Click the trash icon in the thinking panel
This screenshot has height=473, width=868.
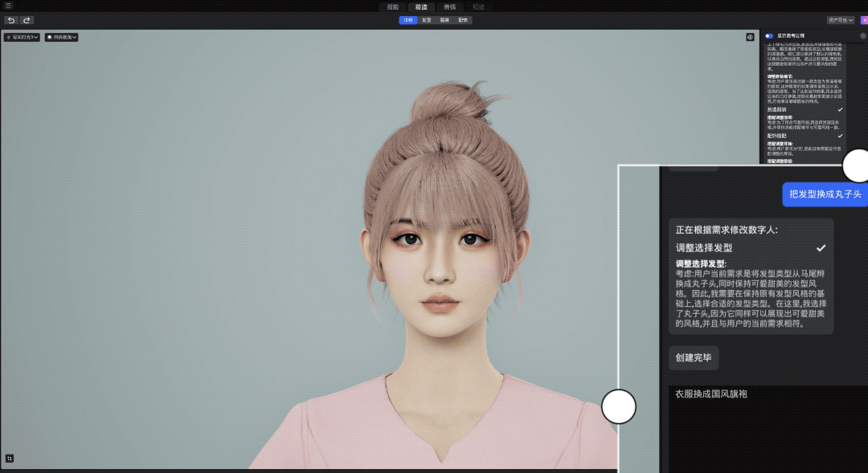(862, 36)
